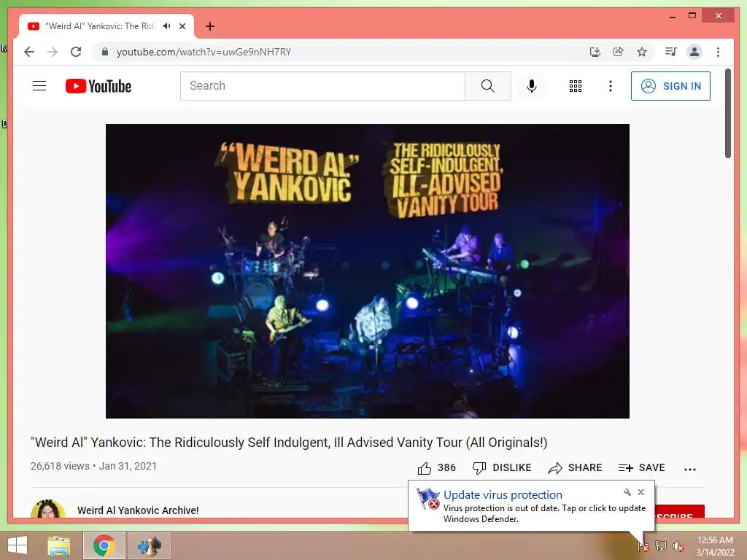Click the Action Center flag tray icon
This screenshot has height=560, width=747.
(x=643, y=546)
